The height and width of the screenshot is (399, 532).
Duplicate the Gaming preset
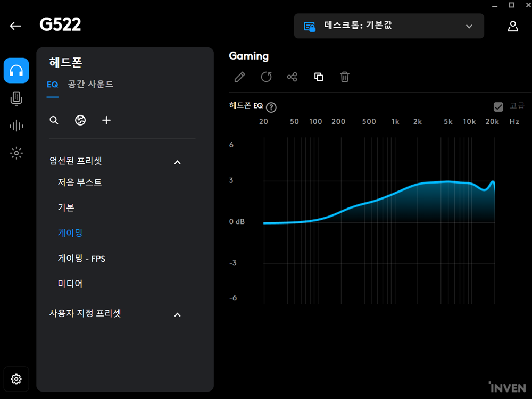(x=319, y=77)
